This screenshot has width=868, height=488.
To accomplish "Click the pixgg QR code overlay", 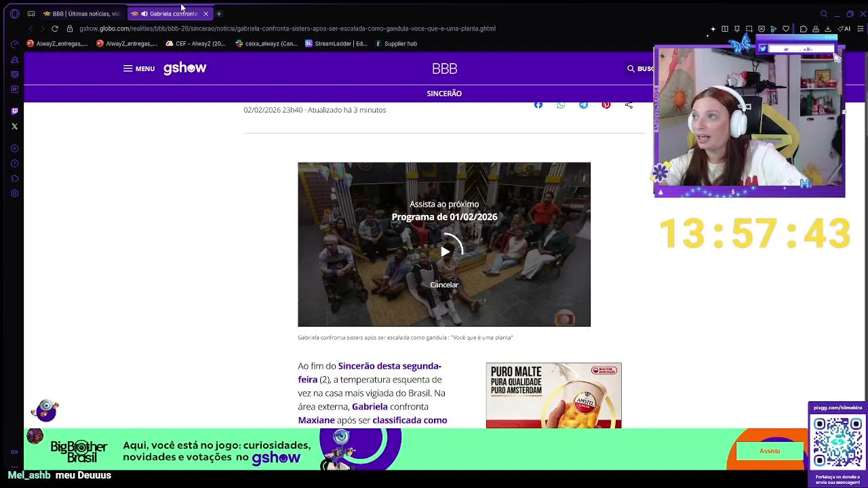I will pyautogui.click(x=837, y=442).
